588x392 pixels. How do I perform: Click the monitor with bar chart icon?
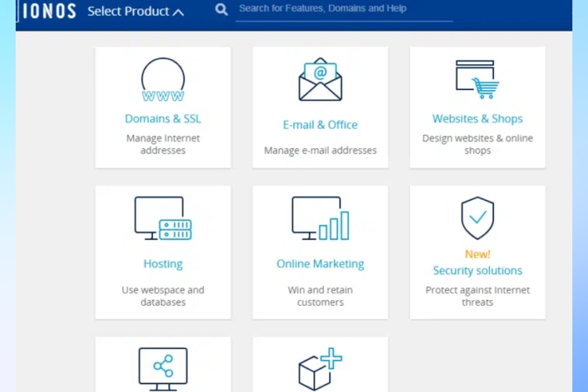(320, 218)
